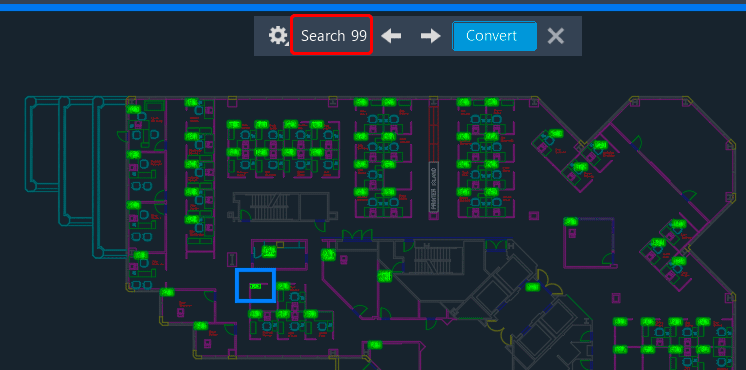Select the highlighted block inside the blue box
746x370 pixels.
click(255, 286)
